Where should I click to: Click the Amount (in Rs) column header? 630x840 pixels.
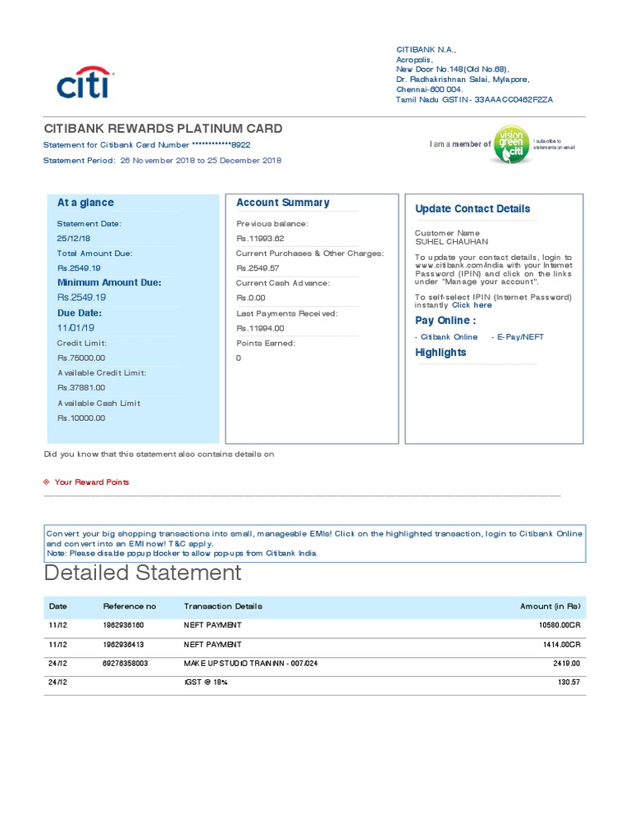coord(550,606)
